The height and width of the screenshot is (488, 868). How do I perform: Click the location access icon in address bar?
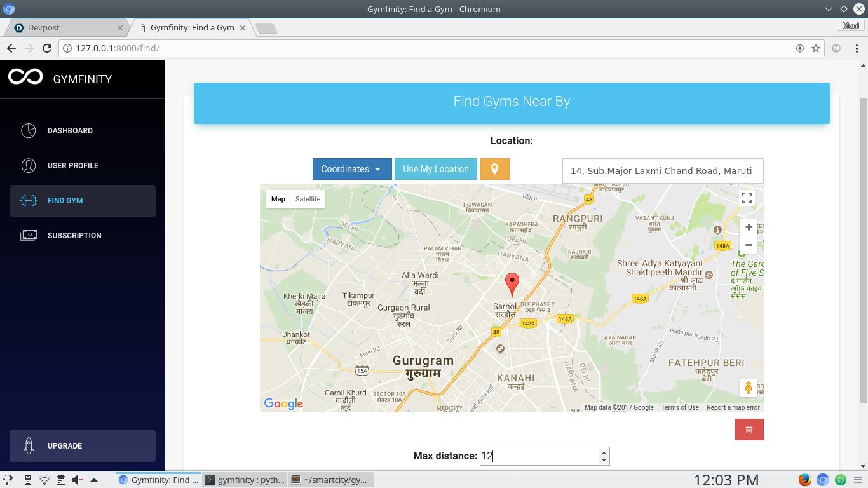pyautogui.click(x=800, y=48)
